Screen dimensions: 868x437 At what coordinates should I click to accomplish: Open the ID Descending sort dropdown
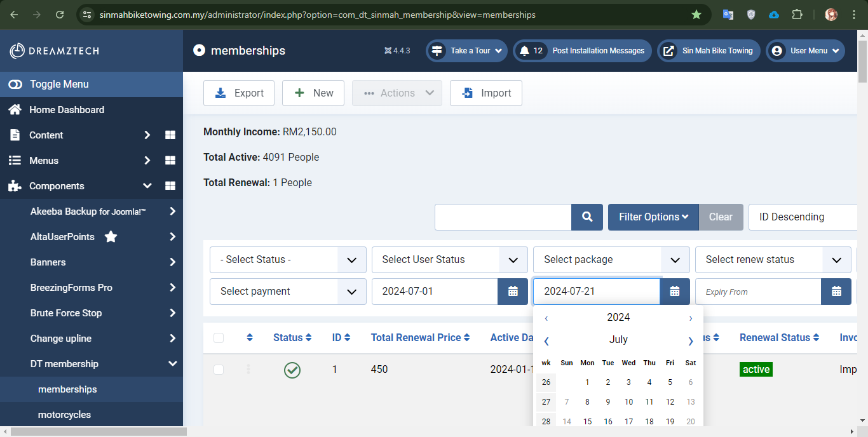(x=803, y=217)
